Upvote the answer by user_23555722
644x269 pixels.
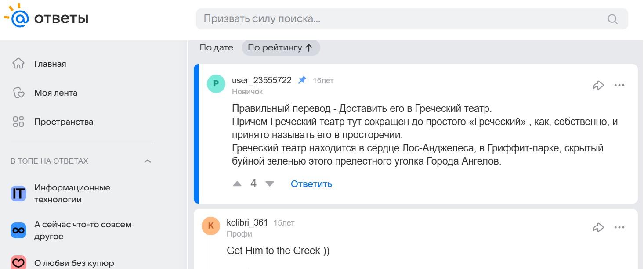(237, 184)
